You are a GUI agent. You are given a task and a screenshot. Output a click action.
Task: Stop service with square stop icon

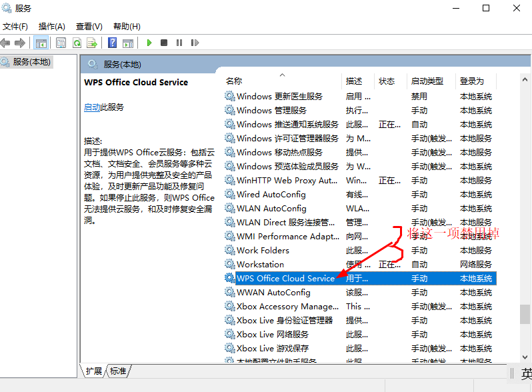pyautogui.click(x=164, y=43)
